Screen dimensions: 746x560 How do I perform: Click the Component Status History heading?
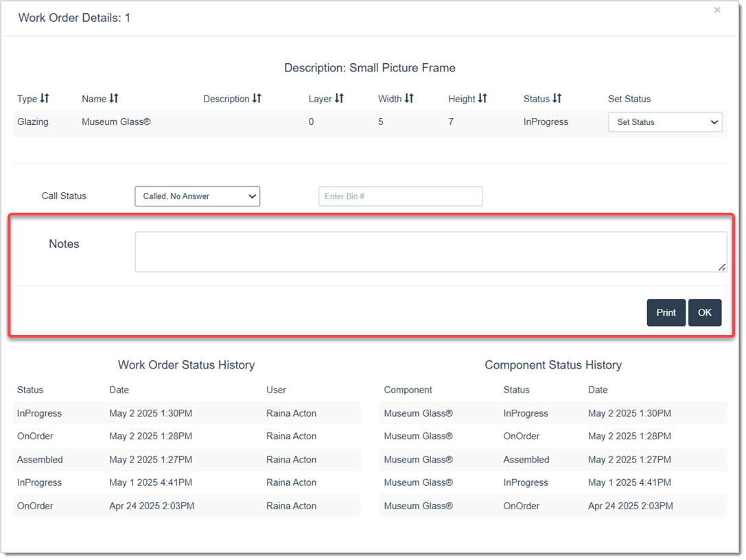point(553,365)
